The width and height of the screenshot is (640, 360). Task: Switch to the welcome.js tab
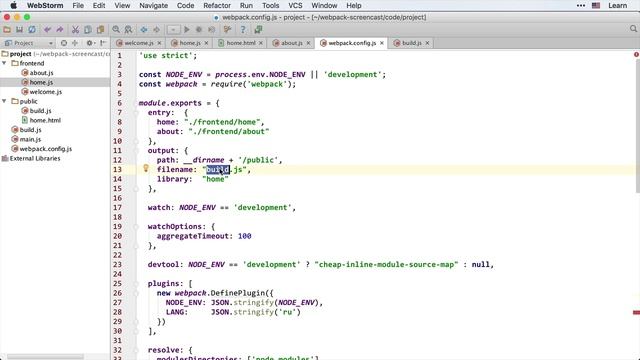pyautogui.click(x=139, y=43)
